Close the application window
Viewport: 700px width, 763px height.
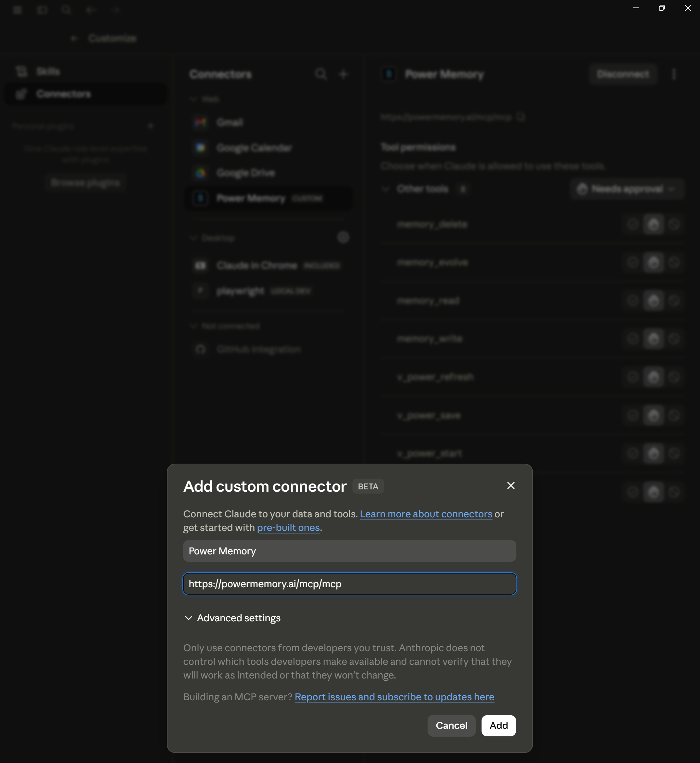click(x=688, y=8)
